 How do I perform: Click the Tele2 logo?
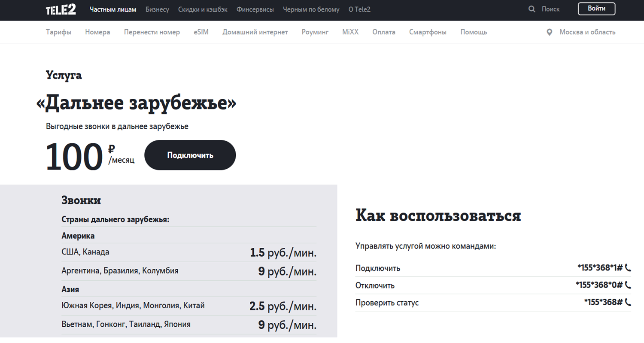[61, 9]
